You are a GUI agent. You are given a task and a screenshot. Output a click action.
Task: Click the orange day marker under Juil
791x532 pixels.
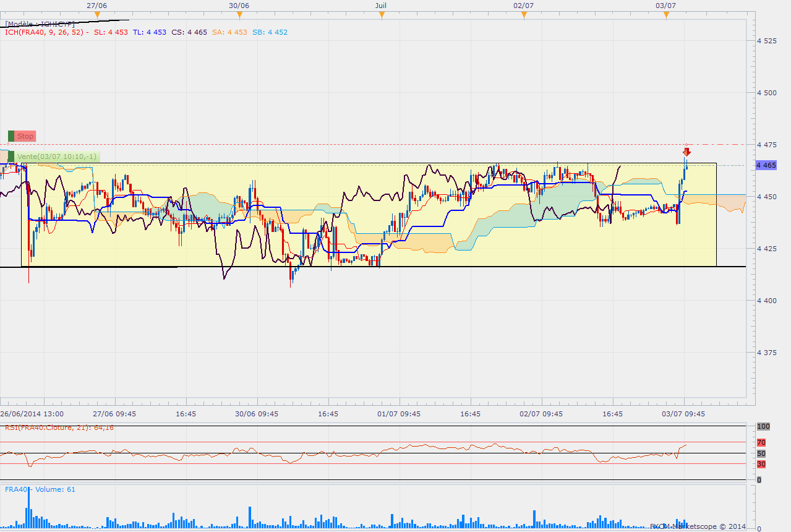pos(382,15)
